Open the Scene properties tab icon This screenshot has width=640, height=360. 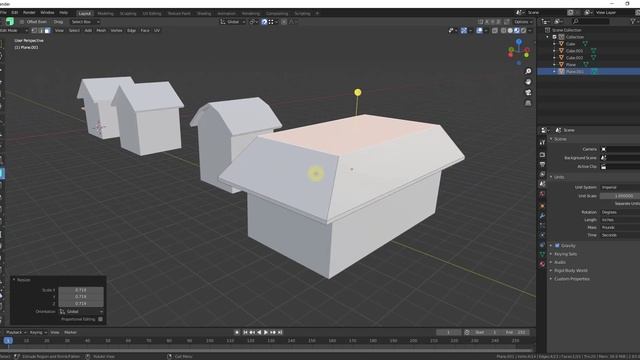point(542,184)
